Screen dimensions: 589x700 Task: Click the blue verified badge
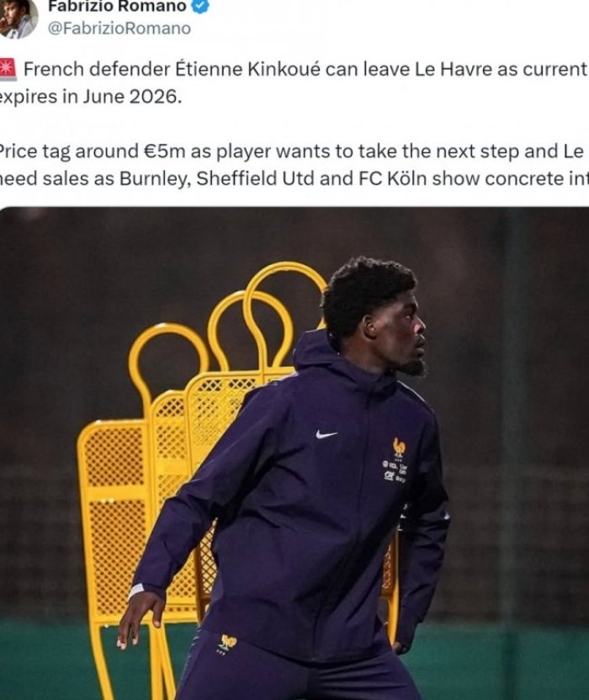coord(199,6)
